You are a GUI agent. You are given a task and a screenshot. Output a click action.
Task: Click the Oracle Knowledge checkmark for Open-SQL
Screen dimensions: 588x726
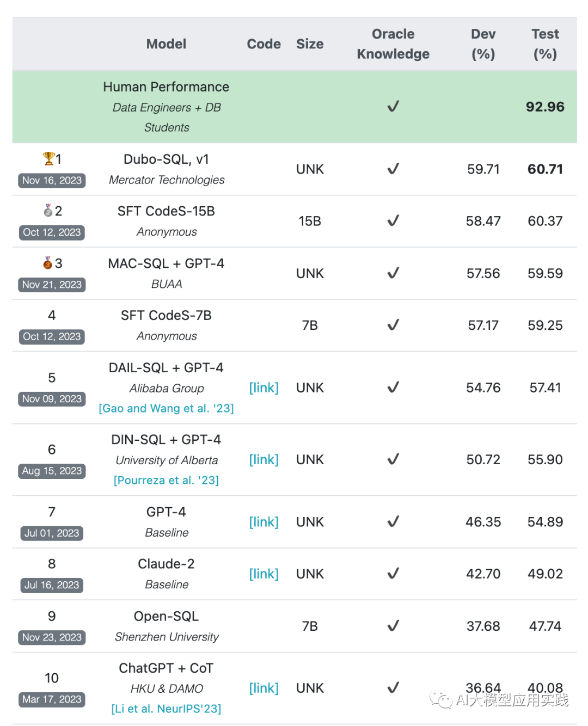click(x=393, y=625)
